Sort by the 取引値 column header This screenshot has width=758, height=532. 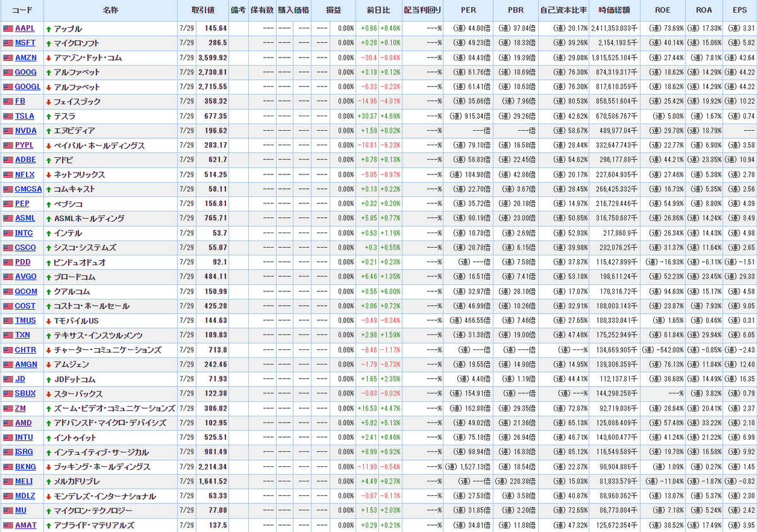pyautogui.click(x=203, y=11)
